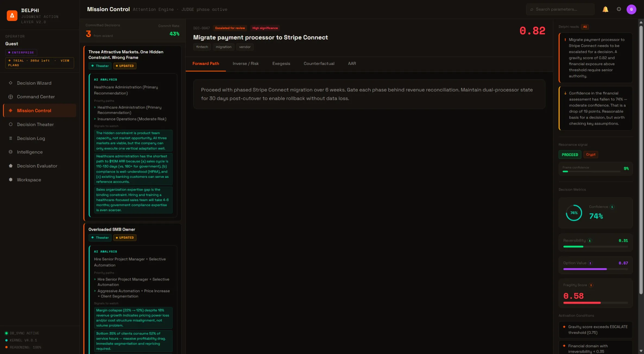Click the Decision Log list icon
644x354 pixels.
click(x=11, y=138)
